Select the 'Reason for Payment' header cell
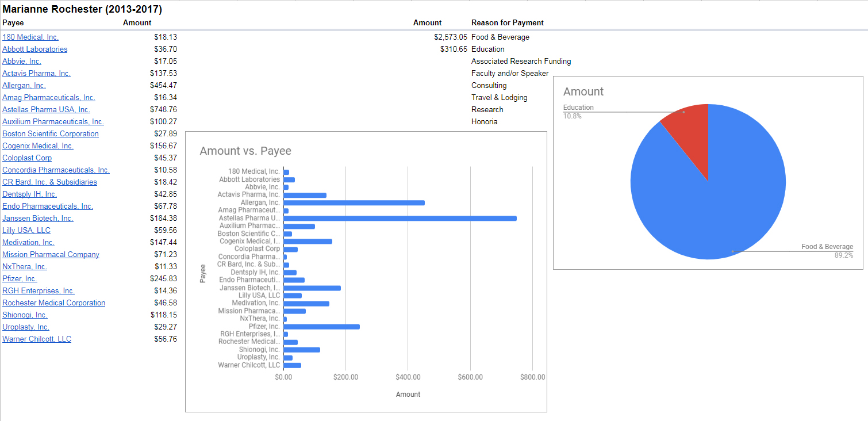This screenshot has width=868, height=421. [507, 22]
